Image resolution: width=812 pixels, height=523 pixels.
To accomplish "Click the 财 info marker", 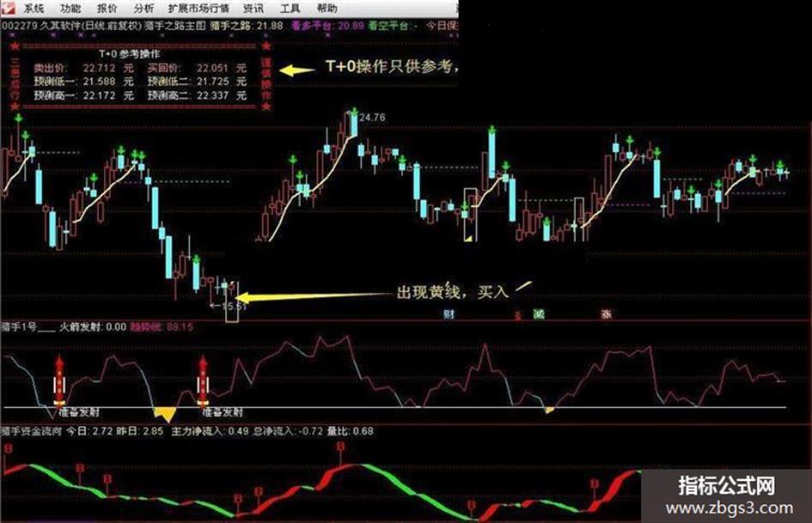I will click(449, 313).
